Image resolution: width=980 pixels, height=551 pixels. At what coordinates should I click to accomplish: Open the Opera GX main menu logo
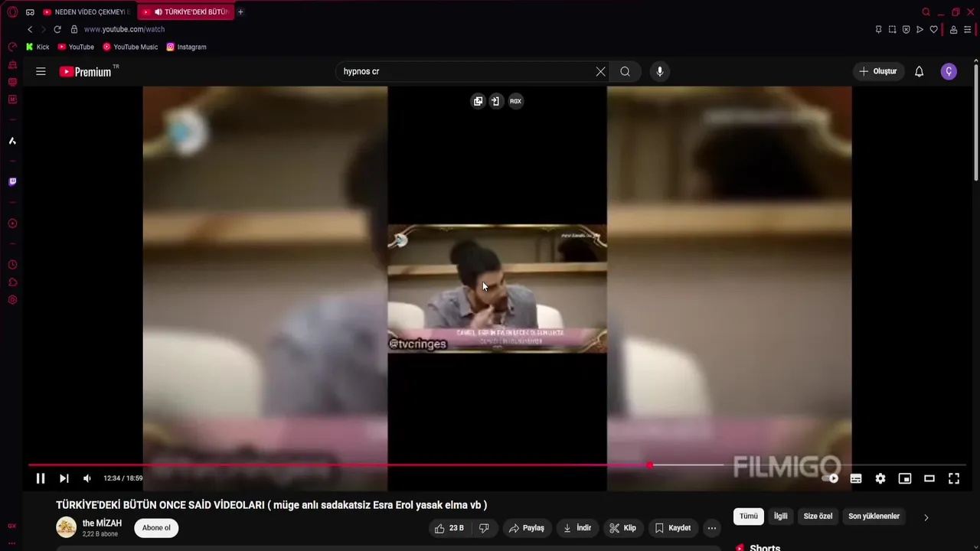click(12, 12)
